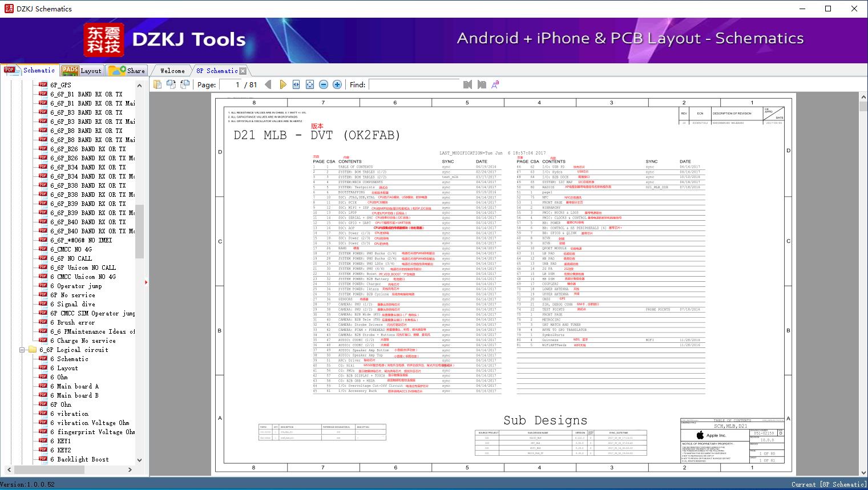
Task: Click the find next icon
Action: click(482, 84)
